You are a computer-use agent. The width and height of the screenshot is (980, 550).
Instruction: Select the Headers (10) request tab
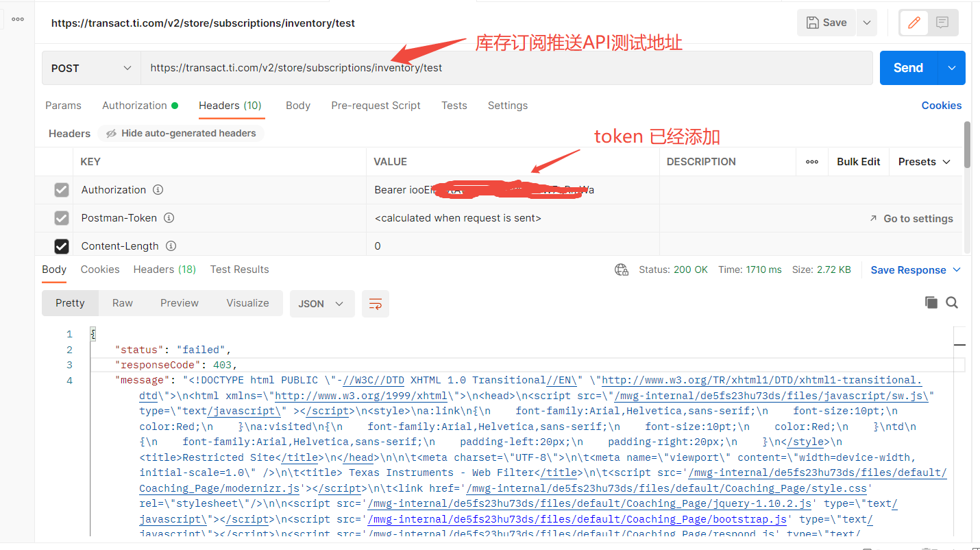[x=230, y=106]
